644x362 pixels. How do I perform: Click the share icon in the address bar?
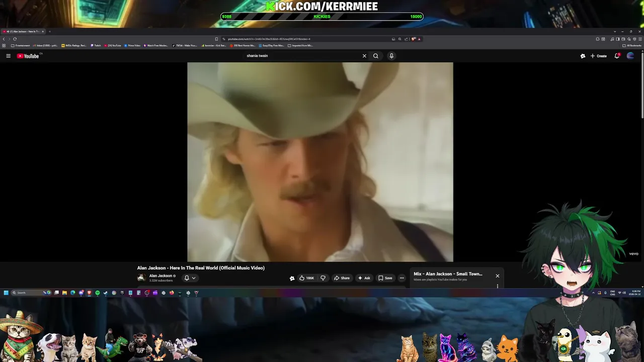(x=406, y=39)
